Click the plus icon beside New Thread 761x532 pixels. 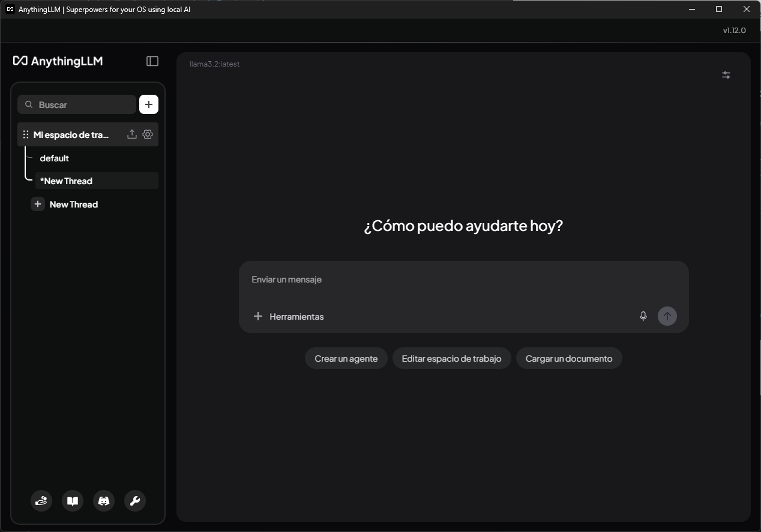click(38, 204)
